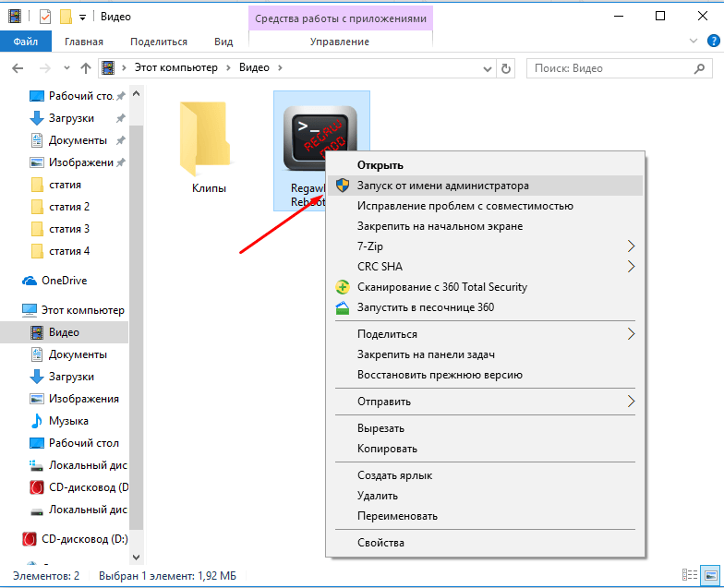This screenshot has height=588, width=724.
Task: Expand breadcrumb chevron after Видео
Action: click(x=280, y=68)
